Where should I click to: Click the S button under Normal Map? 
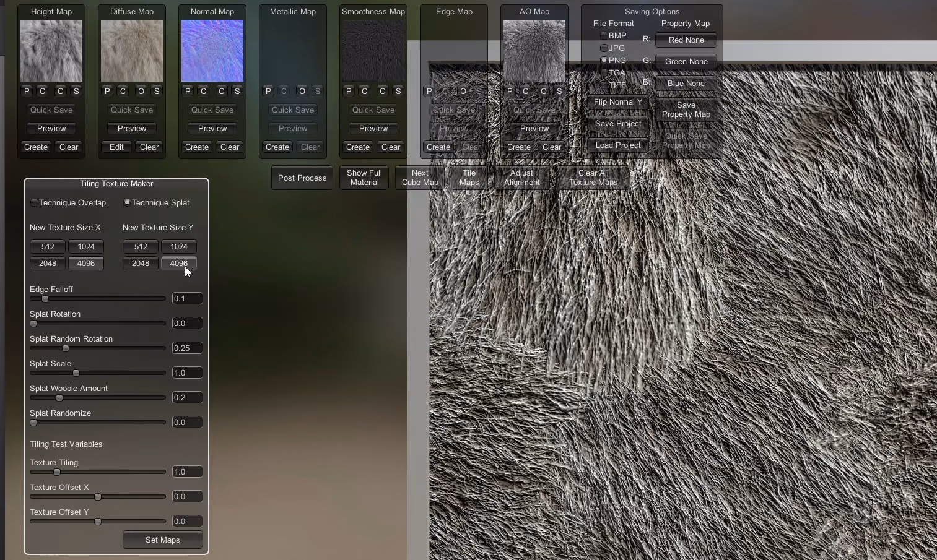[237, 91]
